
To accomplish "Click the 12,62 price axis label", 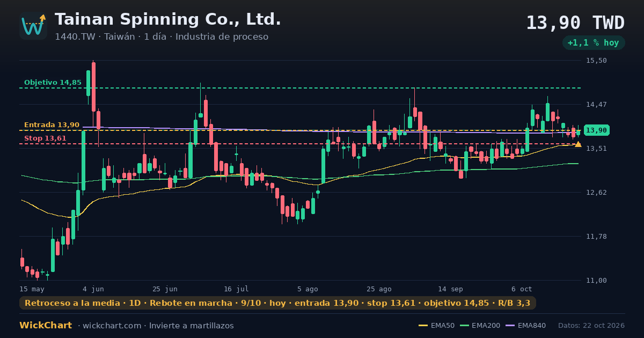I will (596, 193).
